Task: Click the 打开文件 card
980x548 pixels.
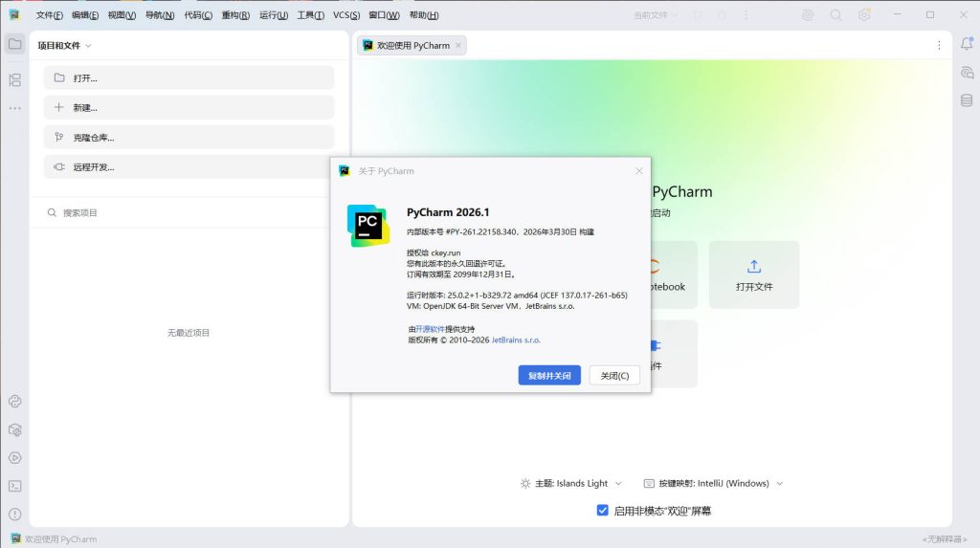Action: 754,274
